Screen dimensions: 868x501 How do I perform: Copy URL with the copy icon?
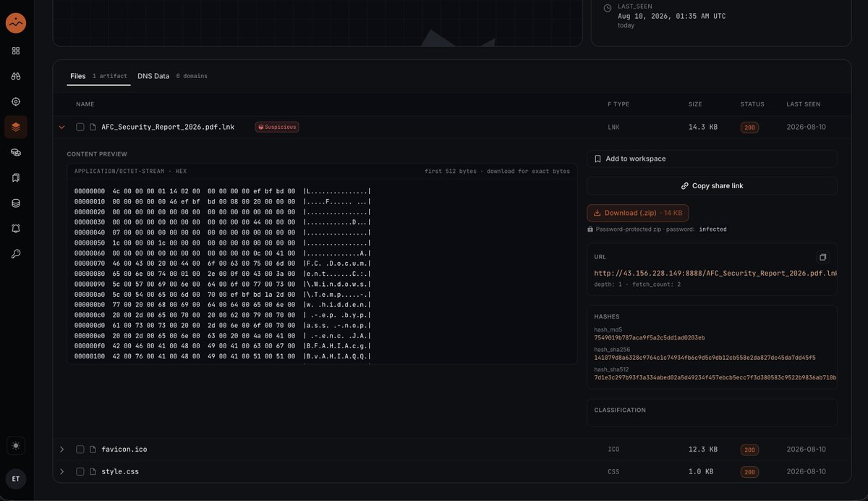(822, 257)
